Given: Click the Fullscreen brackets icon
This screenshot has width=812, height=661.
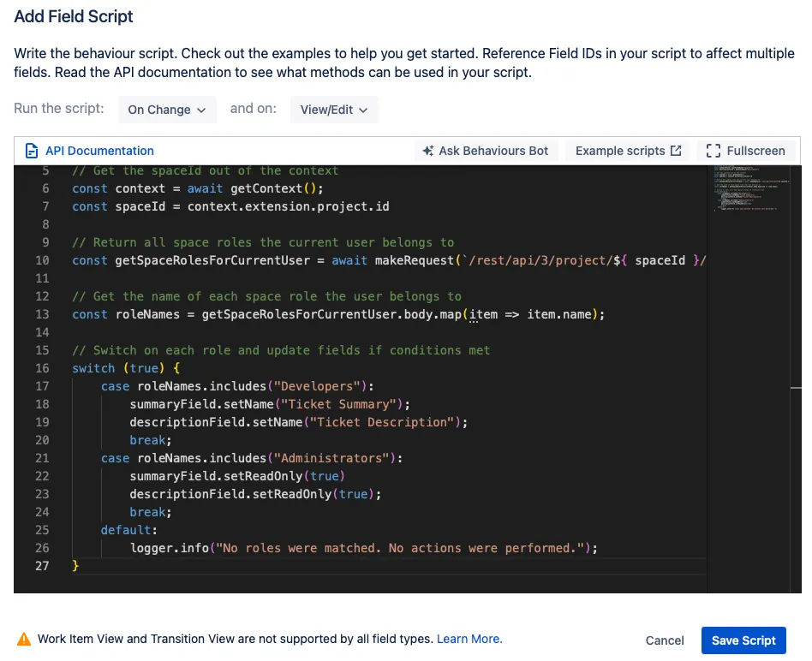Looking at the screenshot, I should point(713,151).
